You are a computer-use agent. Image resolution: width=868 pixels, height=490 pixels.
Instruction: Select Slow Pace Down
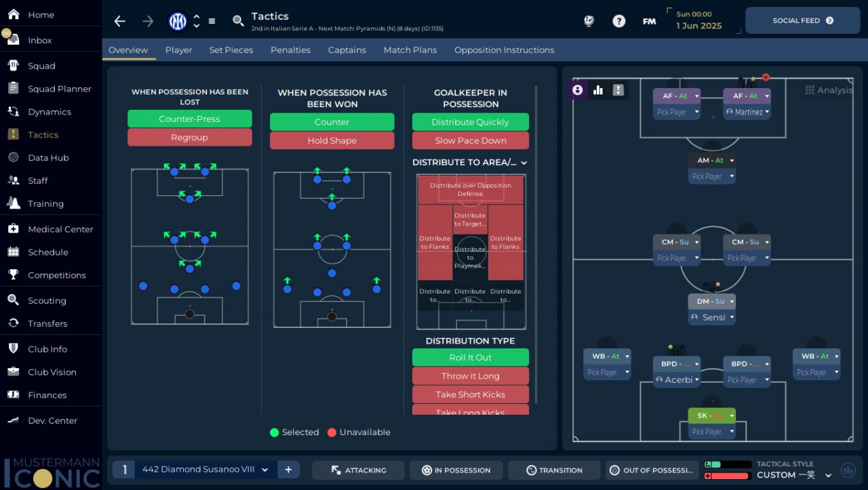tap(471, 140)
